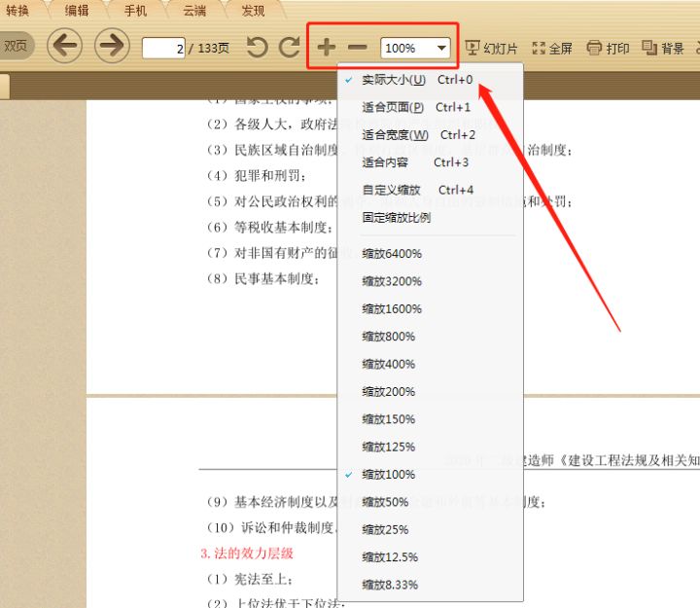Choose 缩放200% from zoom list
The width and height of the screenshot is (700, 608).
pos(388,392)
